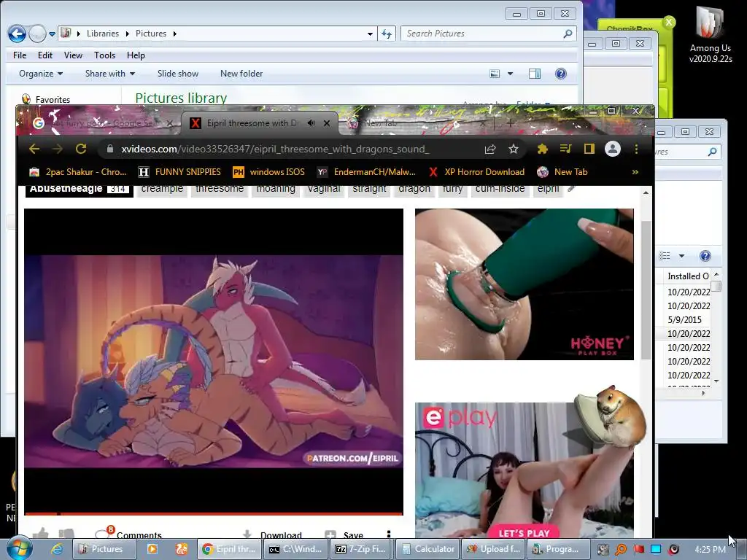The width and height of the screenshot is (747, 560).
Task: Click the Download button under the video
Action: coord(272,535)
